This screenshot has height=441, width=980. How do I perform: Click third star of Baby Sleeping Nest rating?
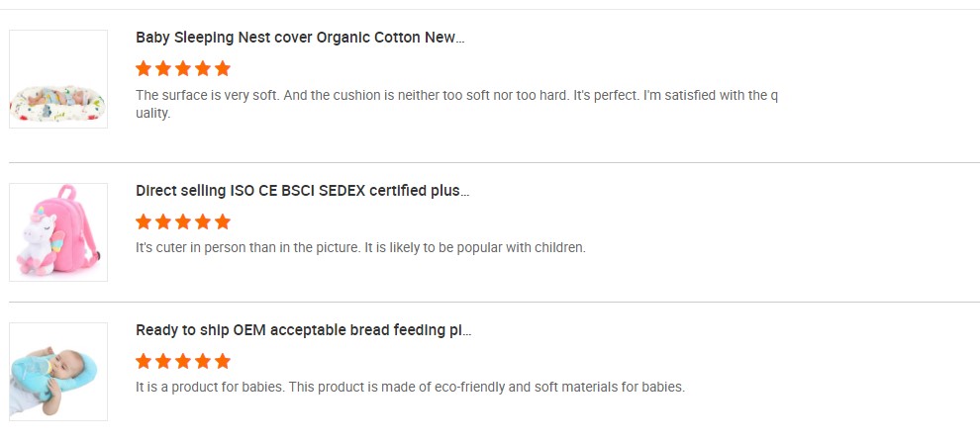pos(183,68)
